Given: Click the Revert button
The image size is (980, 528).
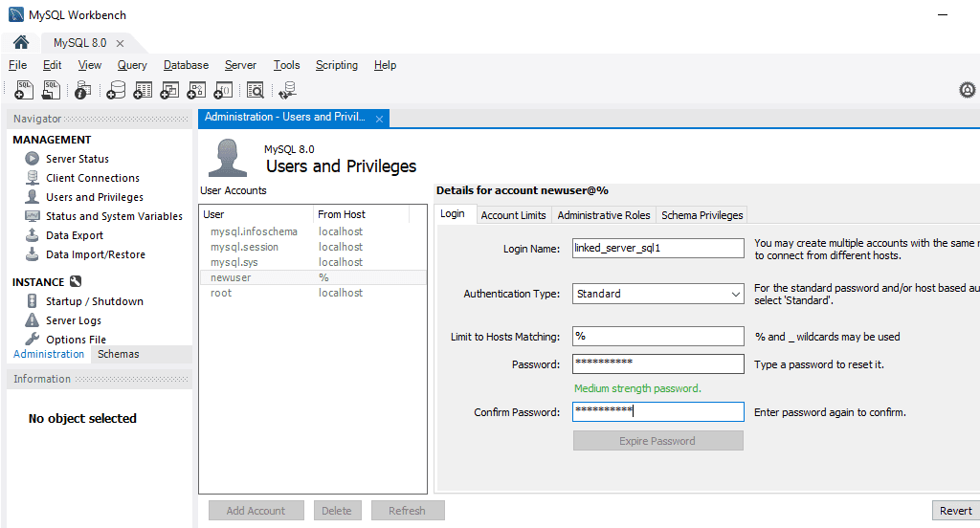Looking at the screenshot, I should 956,511.
